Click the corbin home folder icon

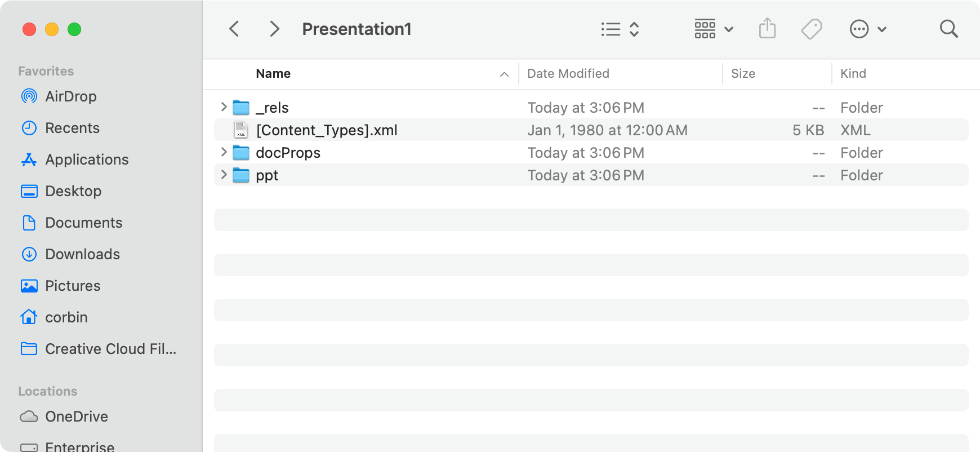[x=29, y=317]
